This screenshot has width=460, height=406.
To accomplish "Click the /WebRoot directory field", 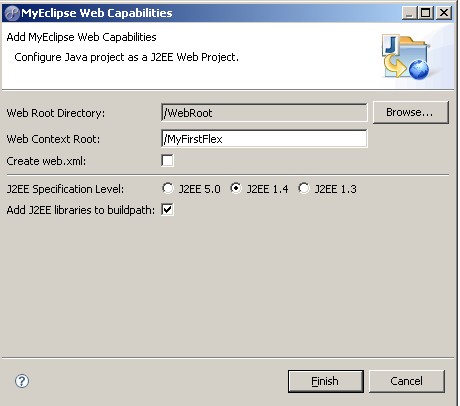I will [x=264, y=113].
